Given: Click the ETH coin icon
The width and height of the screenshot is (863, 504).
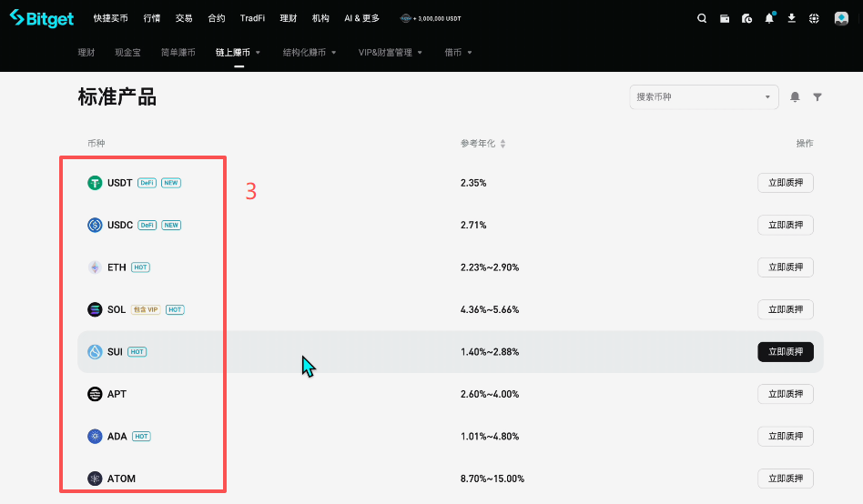Looking at the screenshot, I should pos(95,267).
